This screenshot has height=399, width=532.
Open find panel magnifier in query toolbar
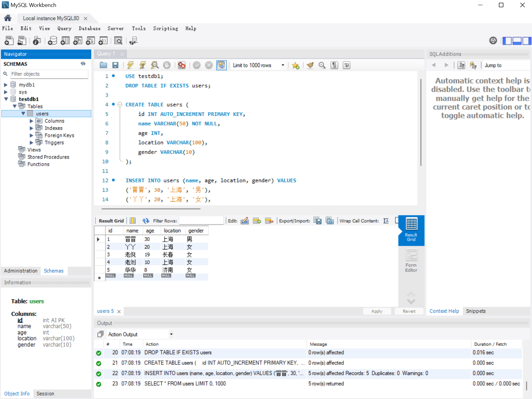coord(322,65)
